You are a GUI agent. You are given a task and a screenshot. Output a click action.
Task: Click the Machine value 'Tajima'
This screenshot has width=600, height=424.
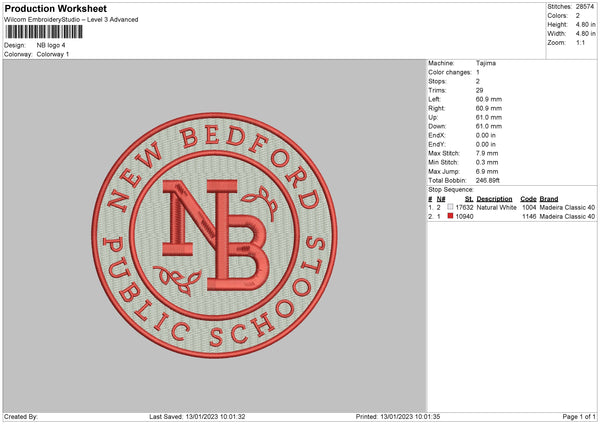click(x=486, y=63)
